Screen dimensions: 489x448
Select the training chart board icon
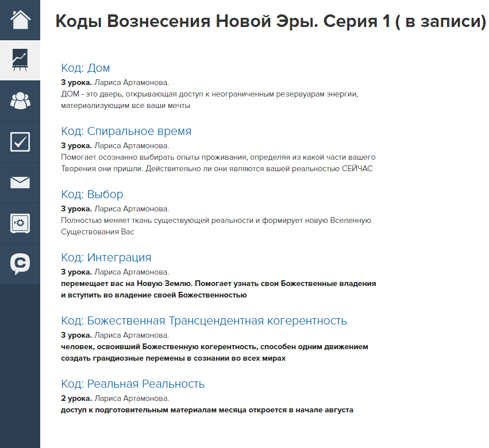(x=20, y=60)
